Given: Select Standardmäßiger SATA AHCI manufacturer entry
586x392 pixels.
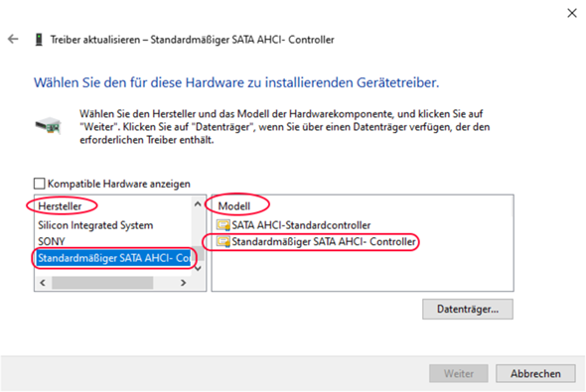Looking at the screenshot, I should coord(114,258).
